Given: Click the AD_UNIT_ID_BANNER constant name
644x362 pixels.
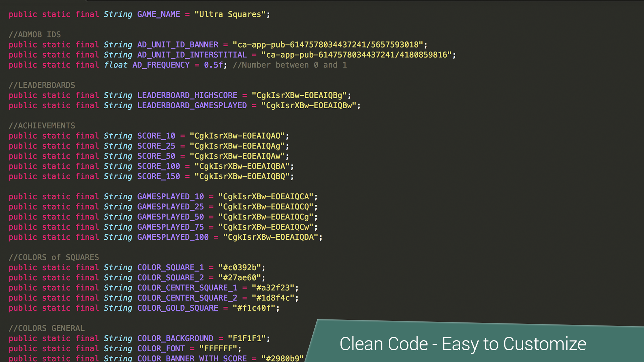Looking at the screenshot, I should [x=177, y=45].
